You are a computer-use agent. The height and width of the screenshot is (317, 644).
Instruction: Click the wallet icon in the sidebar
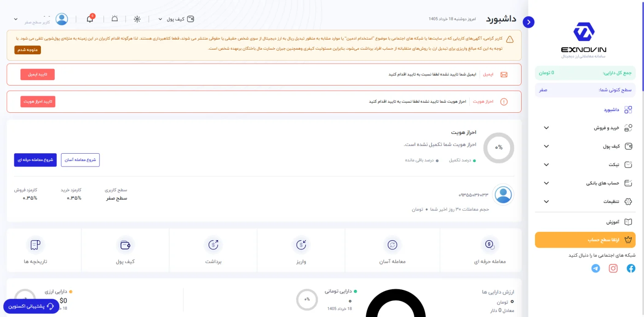tap(628, 146)
